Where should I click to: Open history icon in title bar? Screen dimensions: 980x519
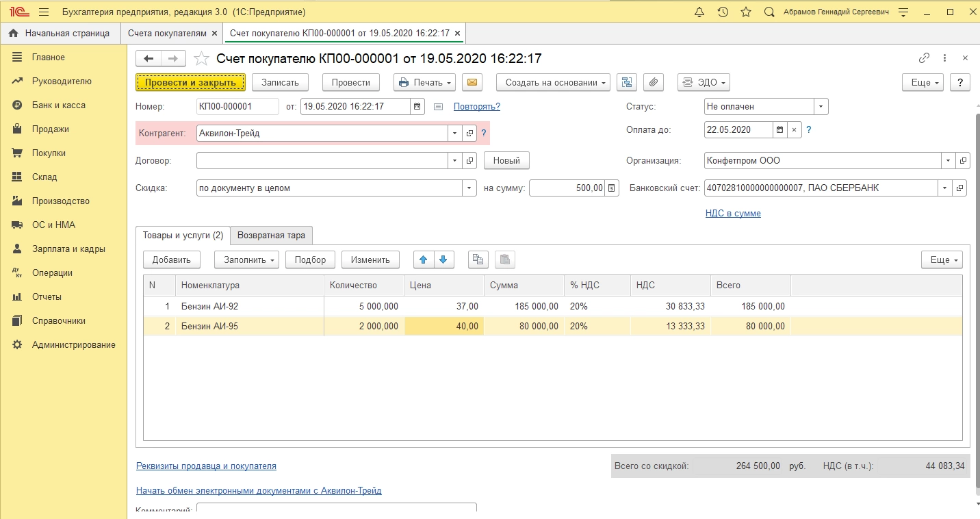pyautogui.click(x=723, y=12)
